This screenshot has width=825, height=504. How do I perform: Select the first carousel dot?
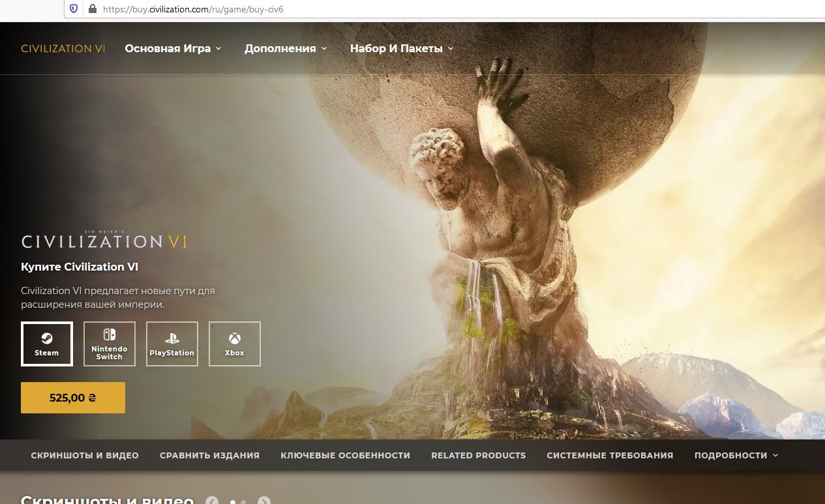(x=233, y=502)
